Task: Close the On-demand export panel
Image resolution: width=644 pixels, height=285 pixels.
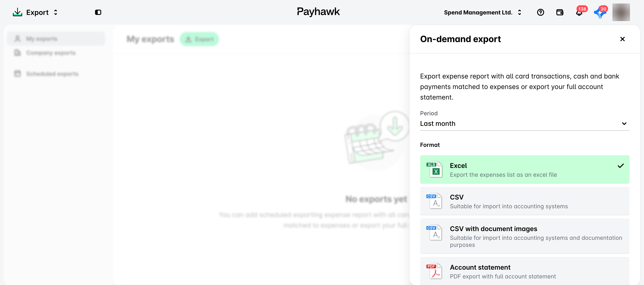Action: coord(622,39)
